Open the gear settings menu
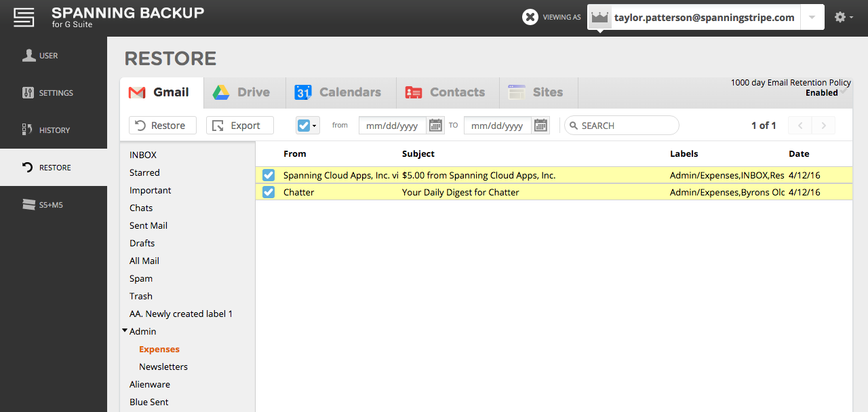This screenshot has height=412, width=868. tap(843, 18)
